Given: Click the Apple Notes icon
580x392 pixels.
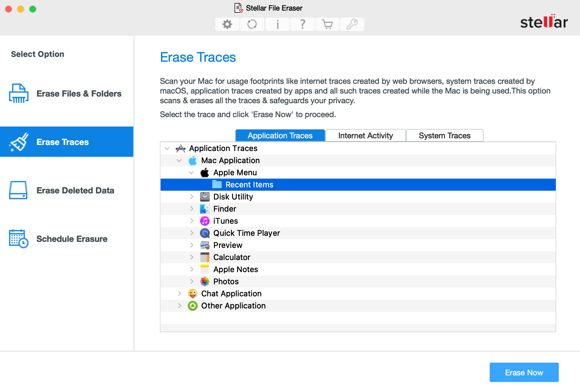Looking at the screenshot, I should 205,269.
